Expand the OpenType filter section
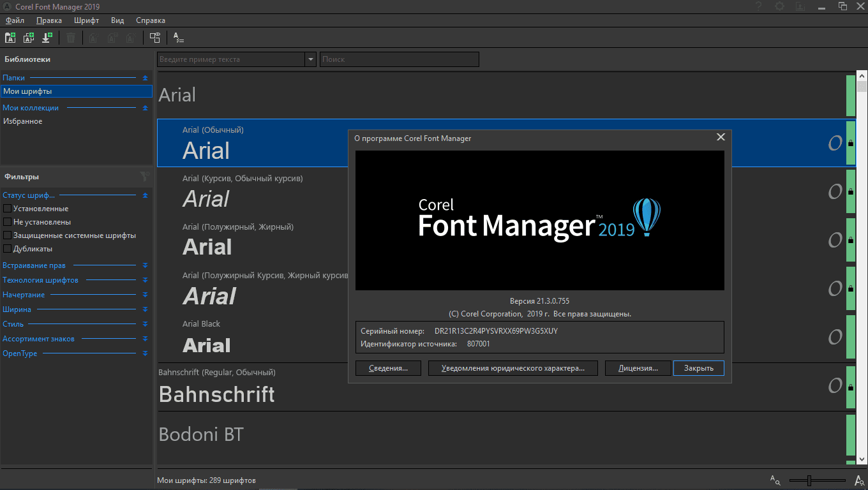 [x=145, y=353]
